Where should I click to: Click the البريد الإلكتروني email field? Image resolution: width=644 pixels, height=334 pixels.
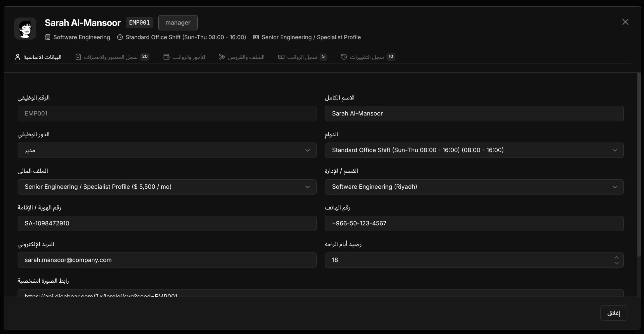pos(167,260)
